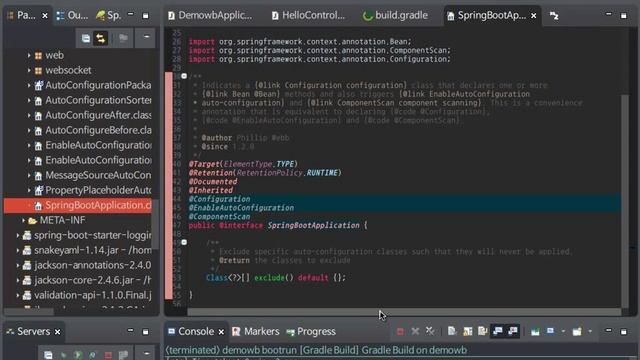Click Remove All Terminated Launches icon
This screenshot has width=640, height=360.
point(430,331)
